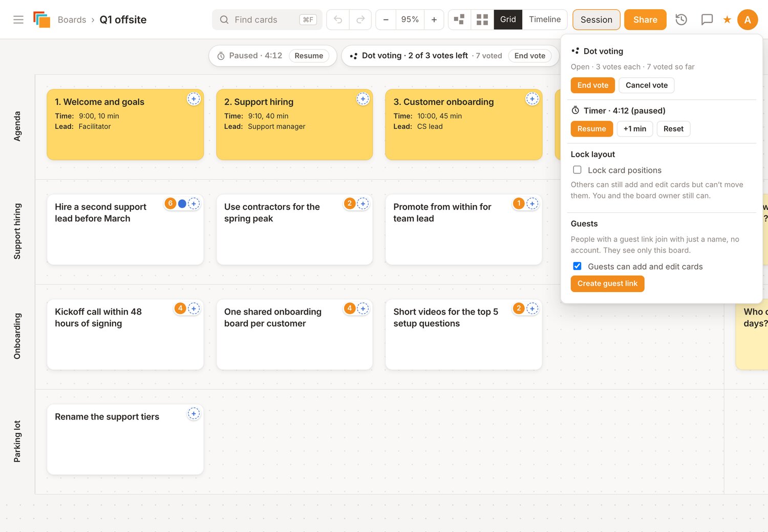Select the Timeline view tab
The width and height of the screenshot is (768, 532).
point(545,19)
